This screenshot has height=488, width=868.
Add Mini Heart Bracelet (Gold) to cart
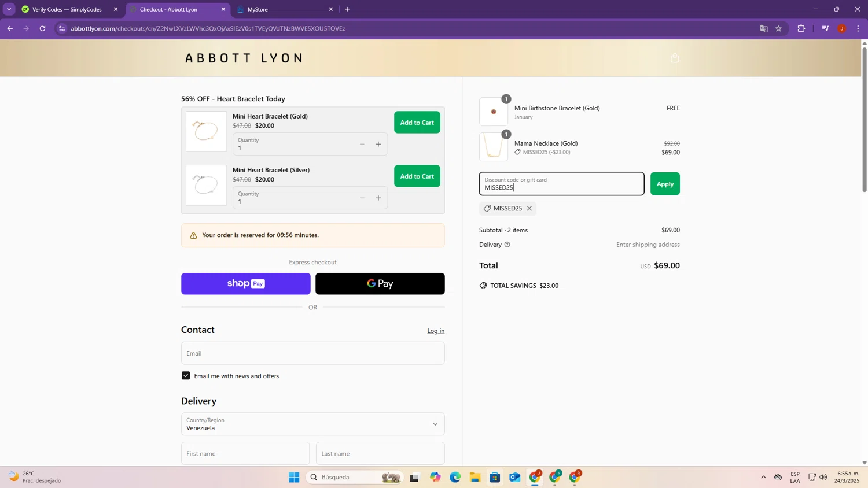tap(417, 123)
